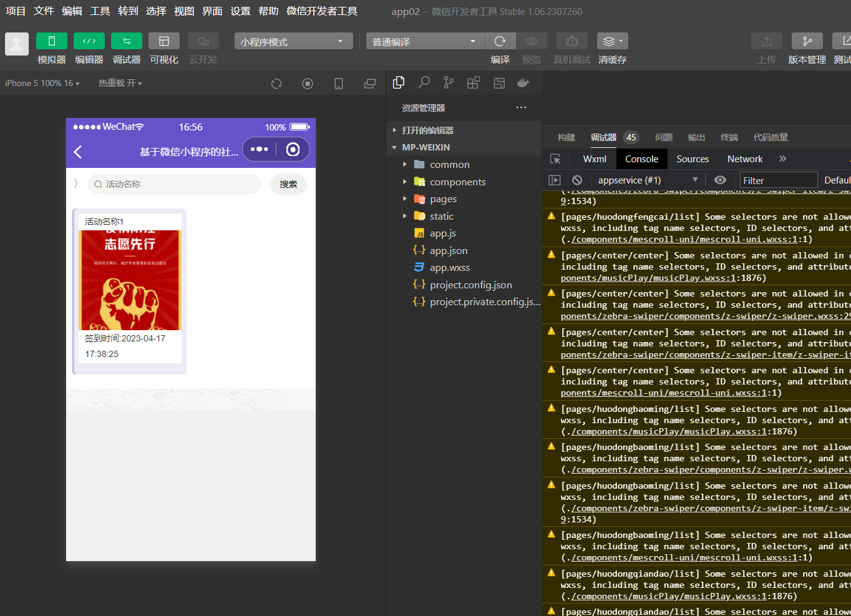Click the mini program close circle button
Viewport: 851px width, 616px height.
click(293, 149)
